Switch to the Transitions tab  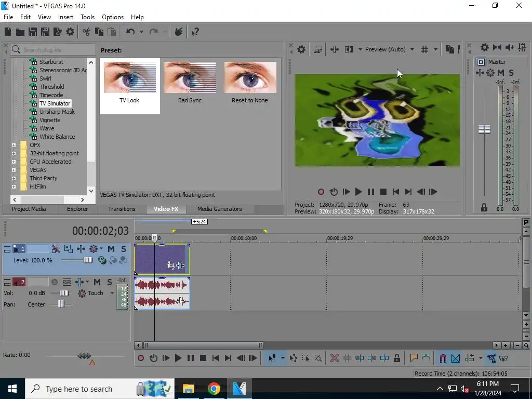point(122,209)
